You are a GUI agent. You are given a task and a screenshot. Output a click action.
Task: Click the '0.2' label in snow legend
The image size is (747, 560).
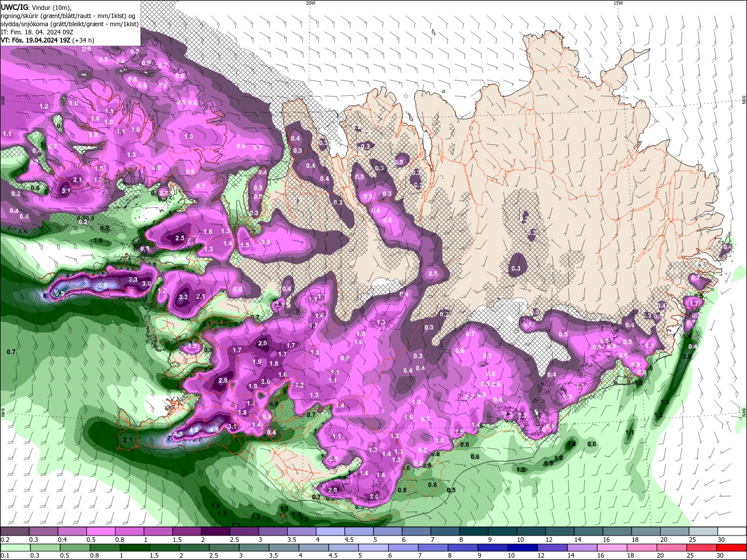(x=4, y=540)
